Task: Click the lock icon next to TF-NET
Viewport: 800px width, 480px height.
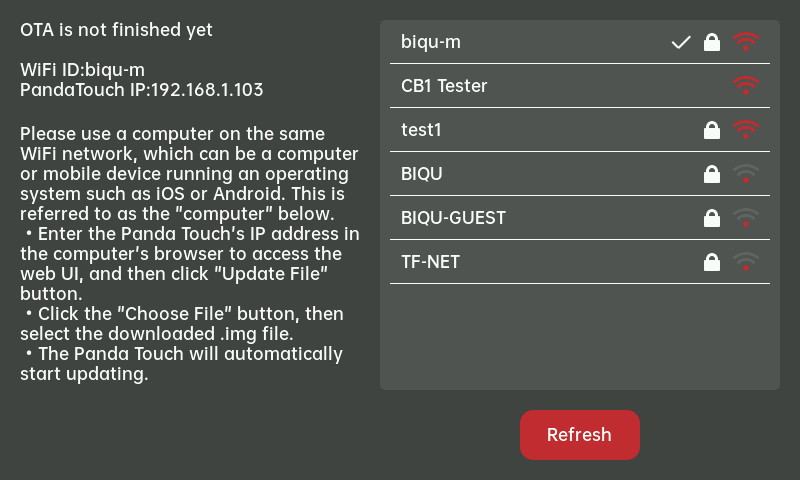Action: [712, 262]
